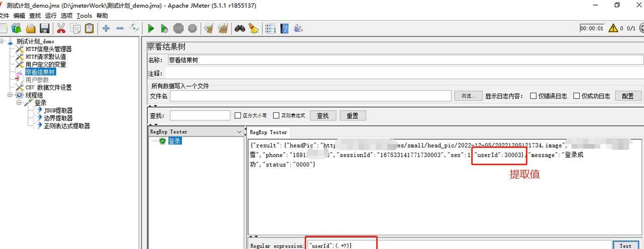Screen dimensions: 644x249
Task: Click the Help question mark book icon
Action: tap(284, 29)
